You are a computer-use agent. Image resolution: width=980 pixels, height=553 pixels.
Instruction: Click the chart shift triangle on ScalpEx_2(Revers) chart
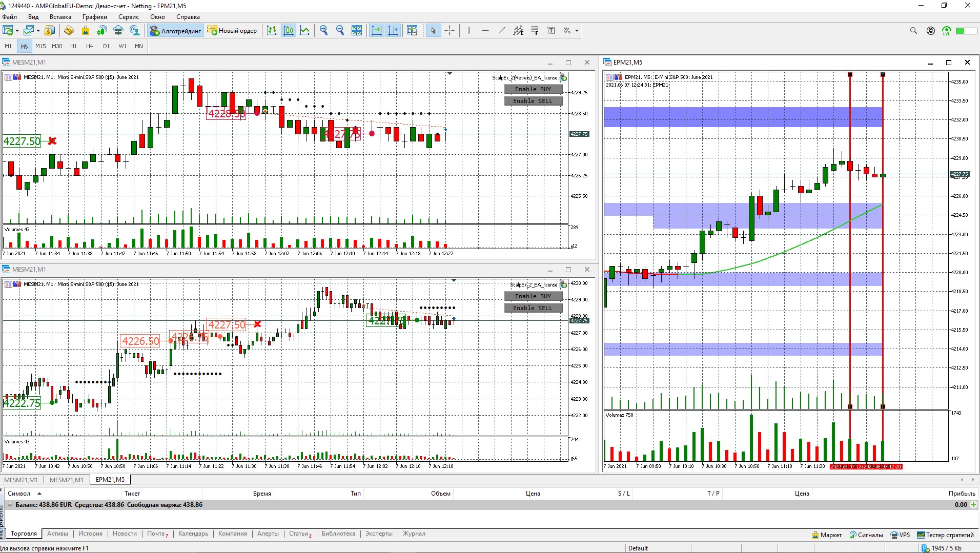coord(450,74)
